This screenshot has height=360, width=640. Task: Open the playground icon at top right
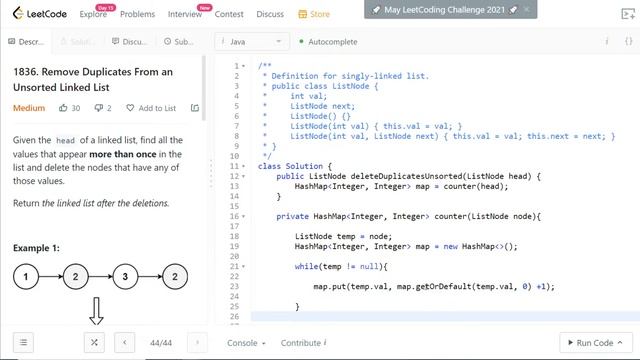(628, 14)
